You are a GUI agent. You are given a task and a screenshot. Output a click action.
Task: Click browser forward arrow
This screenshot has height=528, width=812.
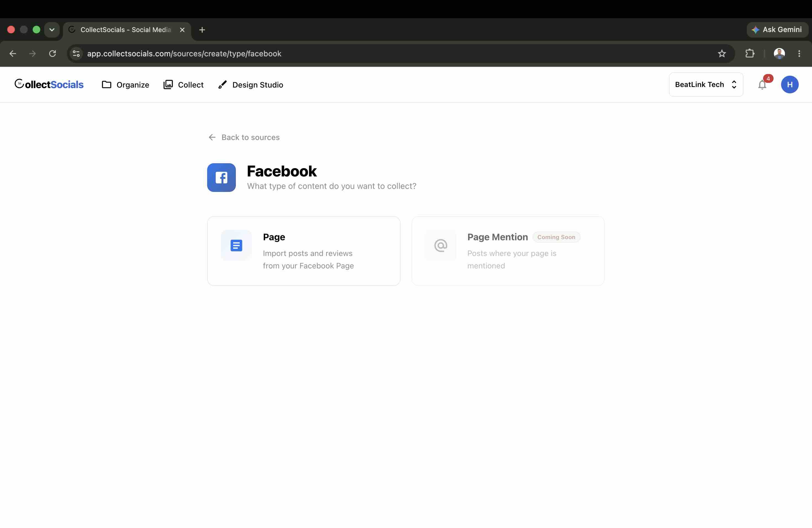[x=32, y=54]
